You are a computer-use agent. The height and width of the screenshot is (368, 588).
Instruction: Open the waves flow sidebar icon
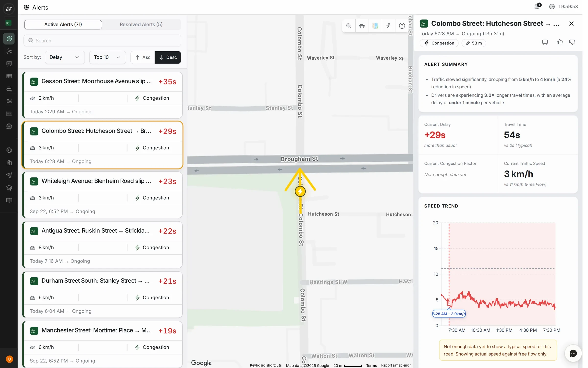click(x=9, y=101)
